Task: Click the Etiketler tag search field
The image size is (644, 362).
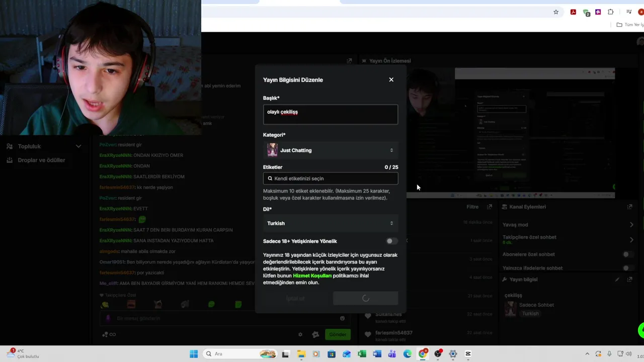Action: 330,178
